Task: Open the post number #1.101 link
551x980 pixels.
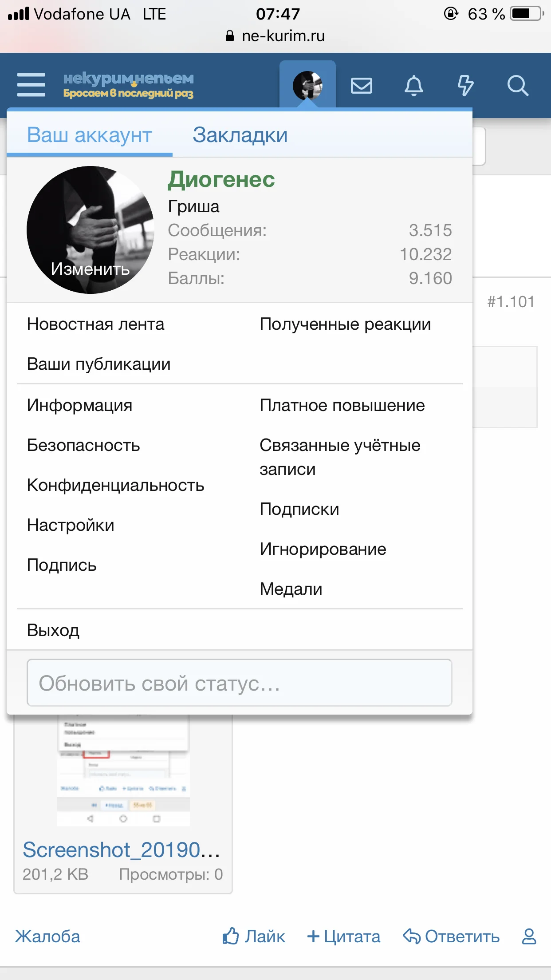Action: point(511,302)
